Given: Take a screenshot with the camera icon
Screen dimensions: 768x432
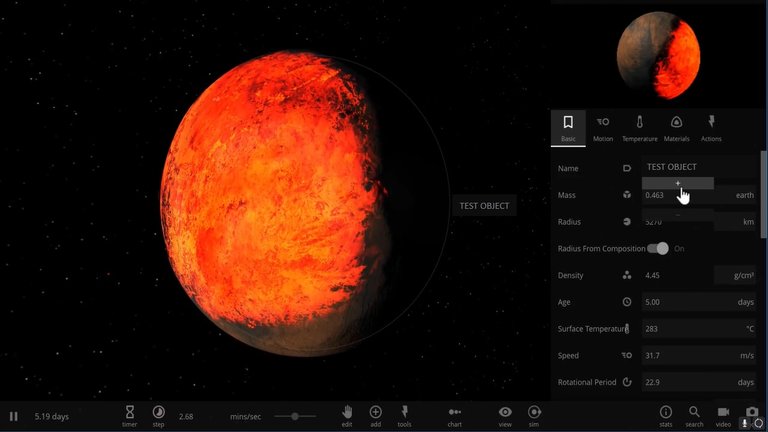Looking at the screenshot, I should (x=752, y=412).
